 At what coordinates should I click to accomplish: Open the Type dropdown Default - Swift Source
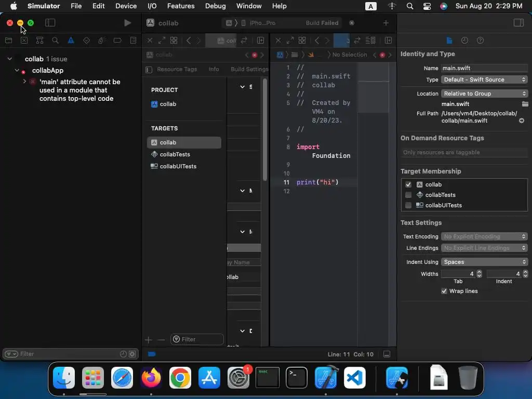point(485,79)
